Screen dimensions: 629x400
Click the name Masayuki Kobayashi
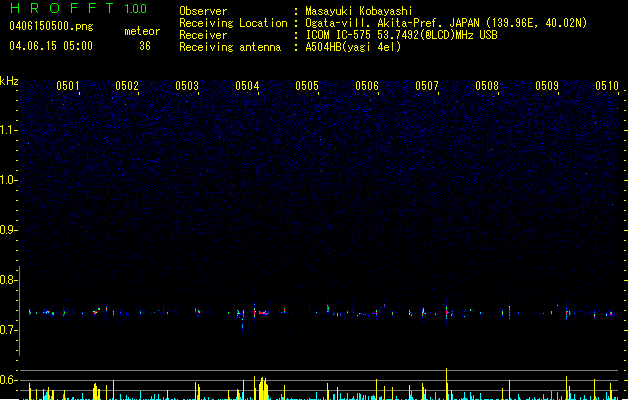(x=359, y=11)
